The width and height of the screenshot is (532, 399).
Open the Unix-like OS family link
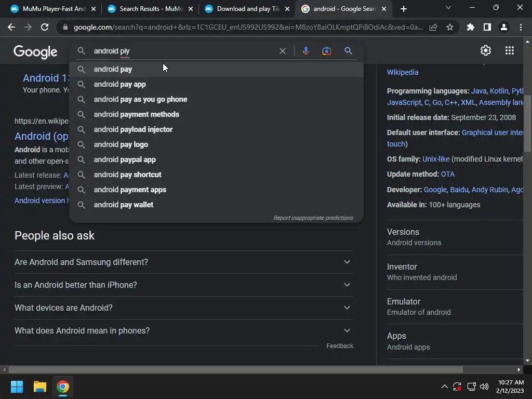tap(436, 159)
